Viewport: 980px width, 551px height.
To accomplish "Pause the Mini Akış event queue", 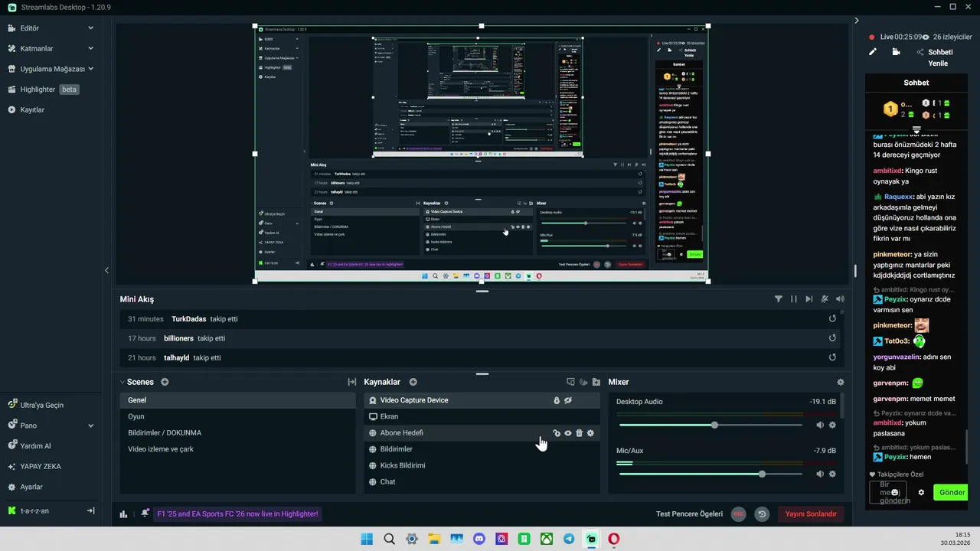I will (x=794, y=299).
